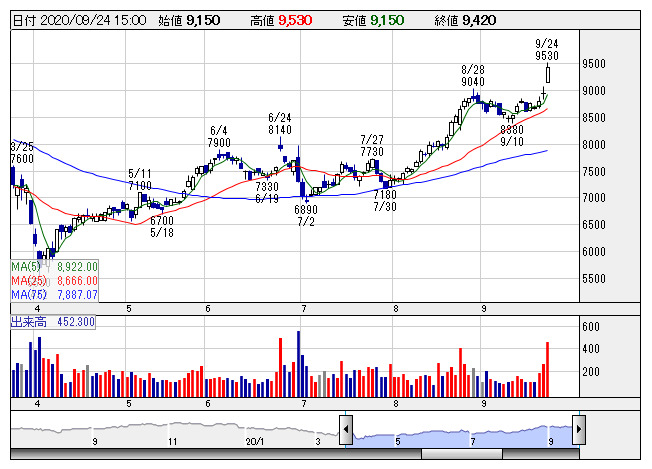Viewport: 652px width, 469px height.
Task: Click the 9500 price axis label
Action: click(594, 64)
